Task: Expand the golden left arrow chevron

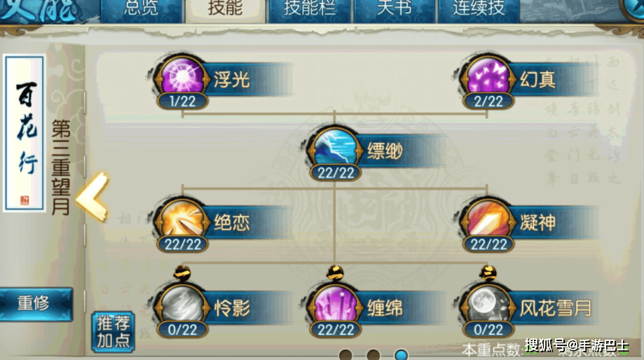Action: [93, 197]
